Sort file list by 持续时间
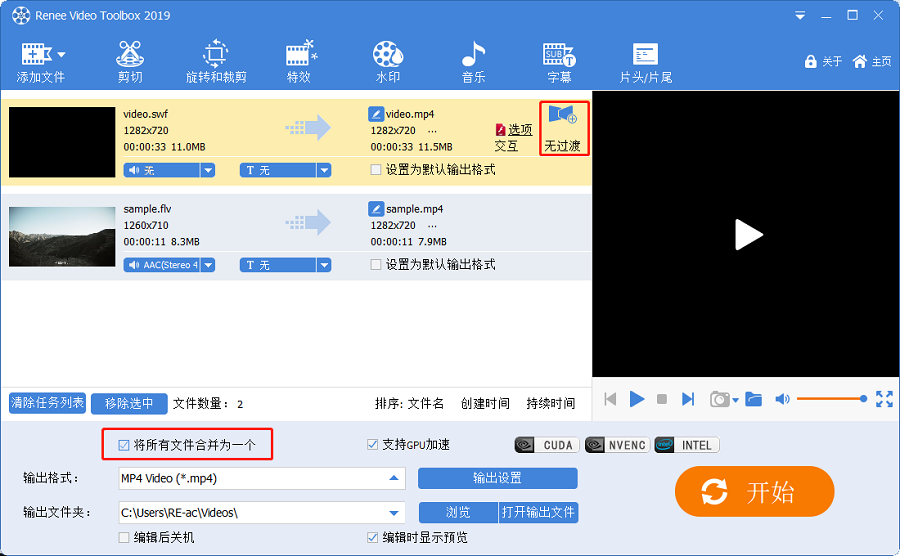900x556 pixels. pyautogui.click(x=551, y=404)
